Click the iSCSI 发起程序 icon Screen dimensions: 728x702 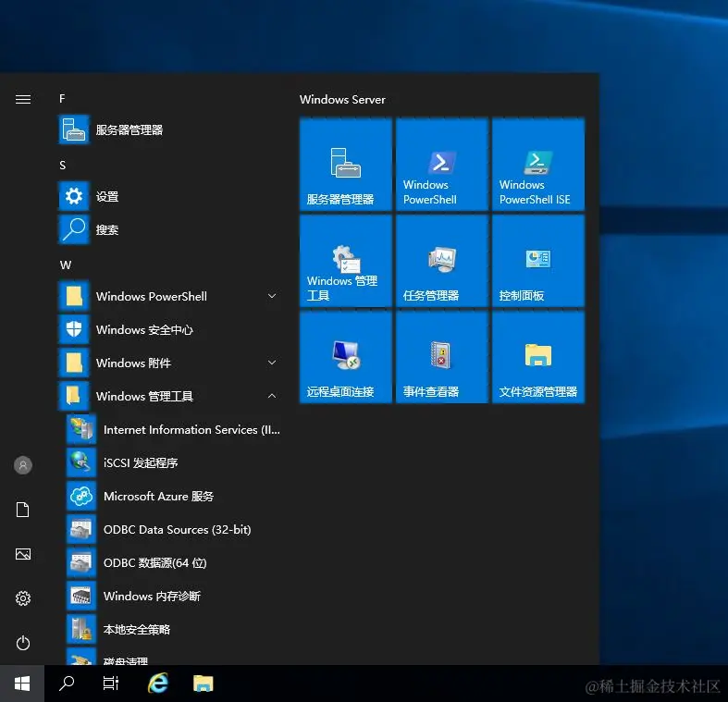tap(81, 462)
